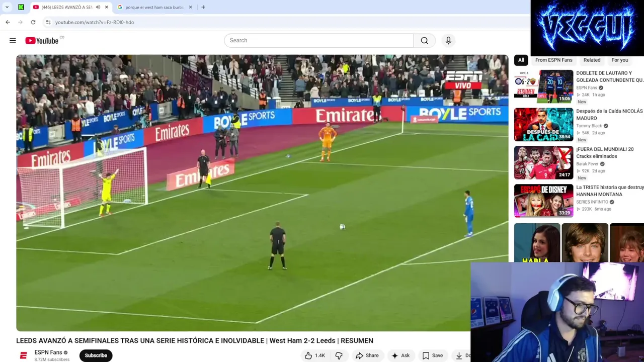Viewport: 644px width, 362px height.
Task: Close the Google search tab
Action: pos(190,7)
